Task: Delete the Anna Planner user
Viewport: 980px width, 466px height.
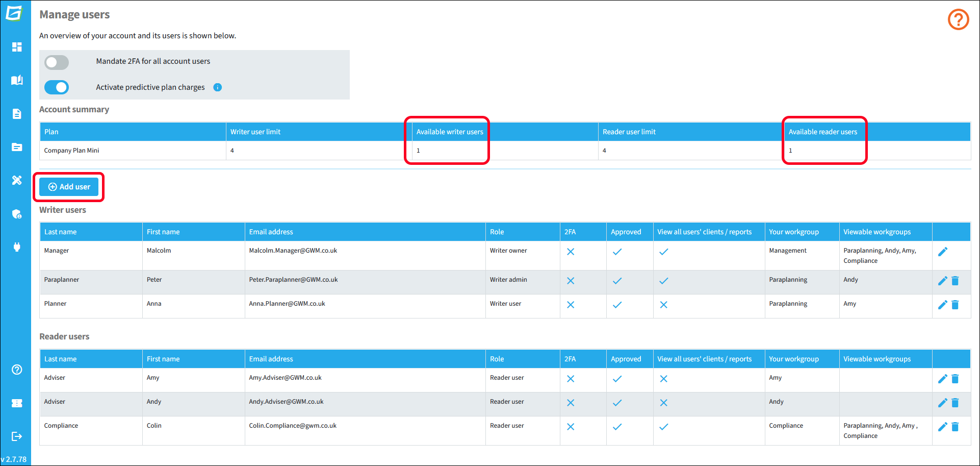Action: pyautogui.click(x=955, y=305)
